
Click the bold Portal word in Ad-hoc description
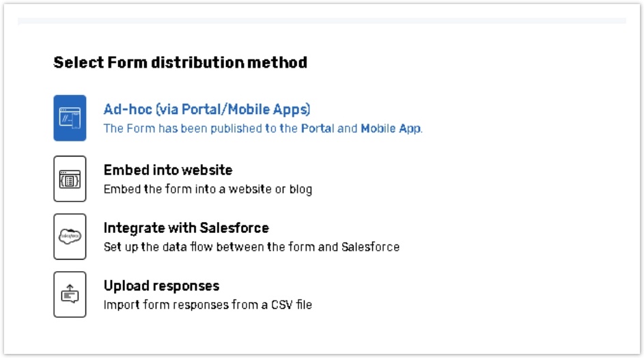click(318, 128)
